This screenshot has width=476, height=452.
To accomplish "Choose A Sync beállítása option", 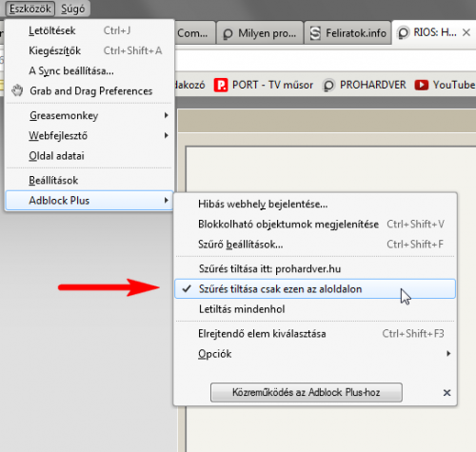I will click(x=89, y=70).
